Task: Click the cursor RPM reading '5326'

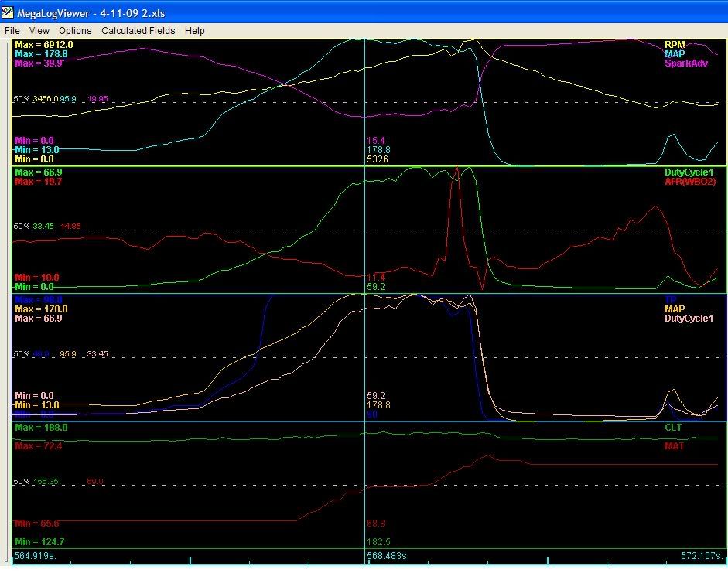Action: click(377, 159)
